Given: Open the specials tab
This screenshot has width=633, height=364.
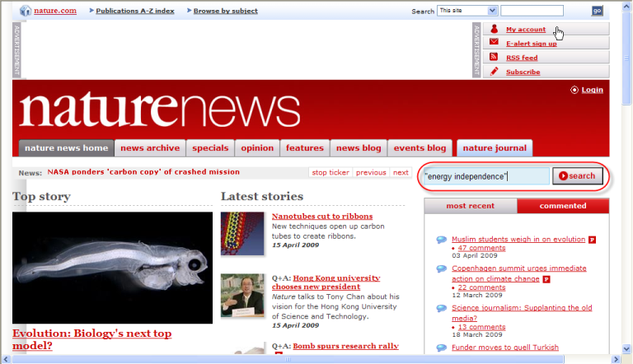Looking at the screenshot, I should [210, 148].
